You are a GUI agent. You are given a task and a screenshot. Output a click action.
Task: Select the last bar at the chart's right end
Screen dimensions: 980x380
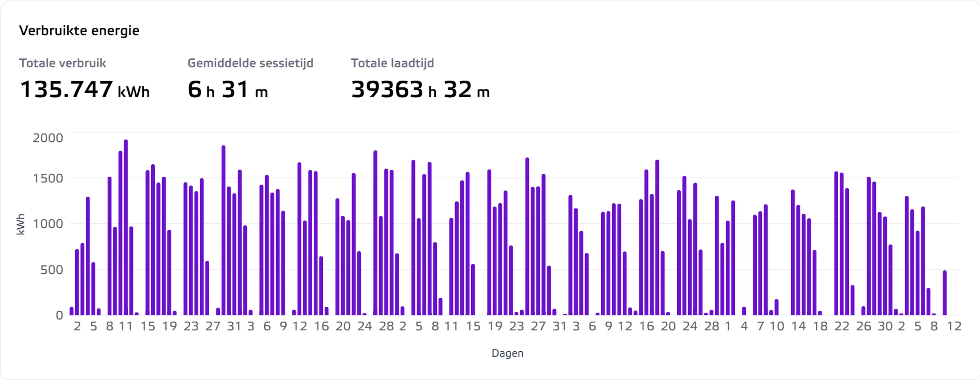click(945, 293)
